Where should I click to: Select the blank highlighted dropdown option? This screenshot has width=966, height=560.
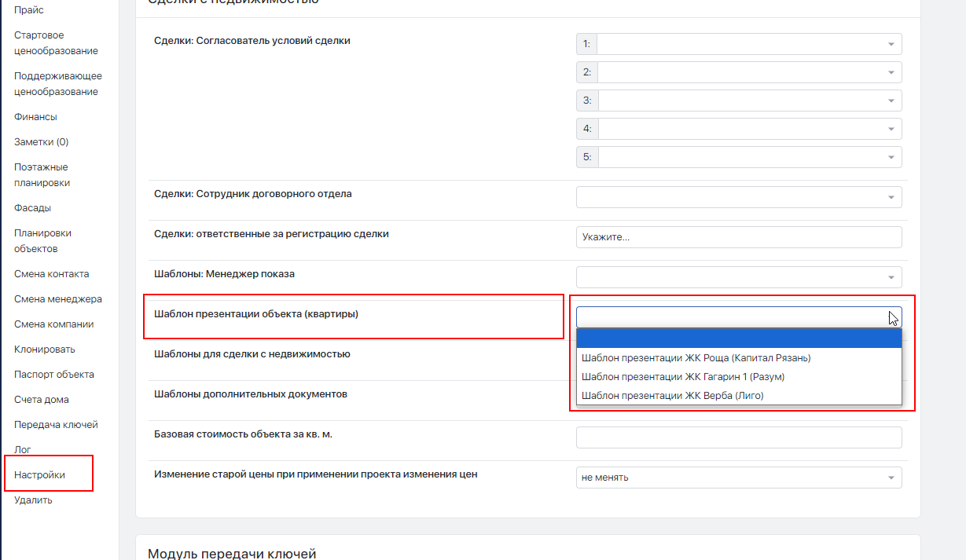point(738,338)
